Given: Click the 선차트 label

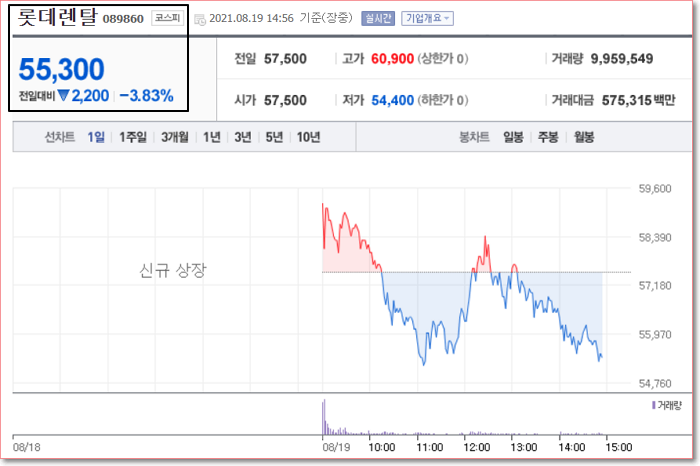Looking at the screenshot, I should click(x=60, y=137).
